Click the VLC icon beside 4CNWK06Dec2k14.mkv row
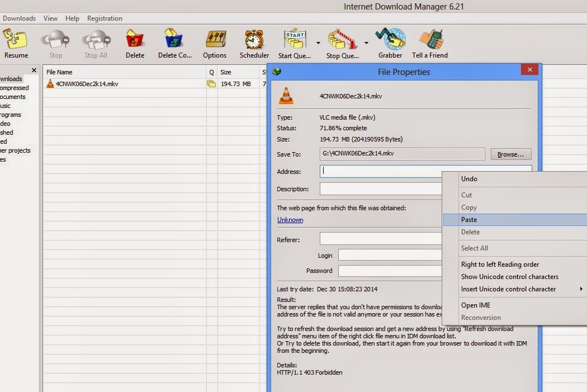587x392 pixels. [50, 83]
